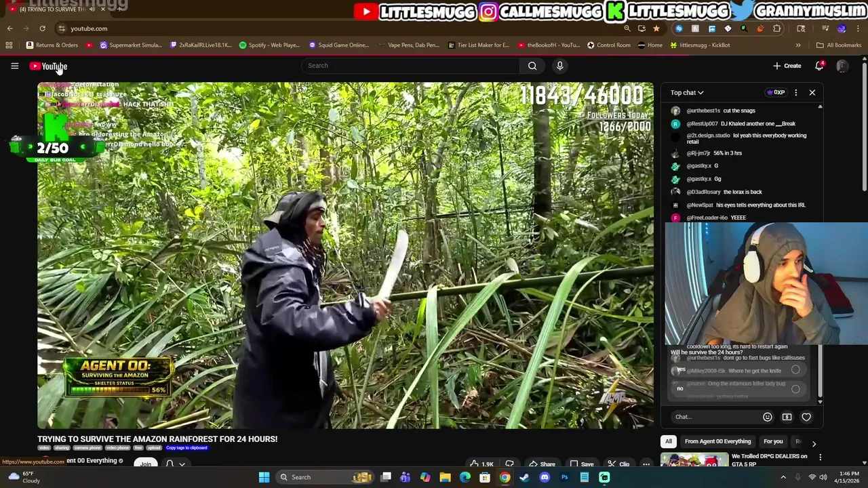Open more actions ellipsis under video

point(646,464)
